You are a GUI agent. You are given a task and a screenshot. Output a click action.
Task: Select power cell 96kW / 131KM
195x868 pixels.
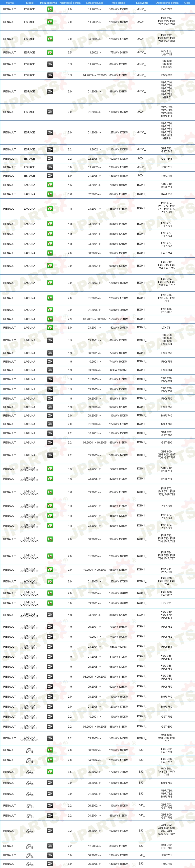click(118, 92)
